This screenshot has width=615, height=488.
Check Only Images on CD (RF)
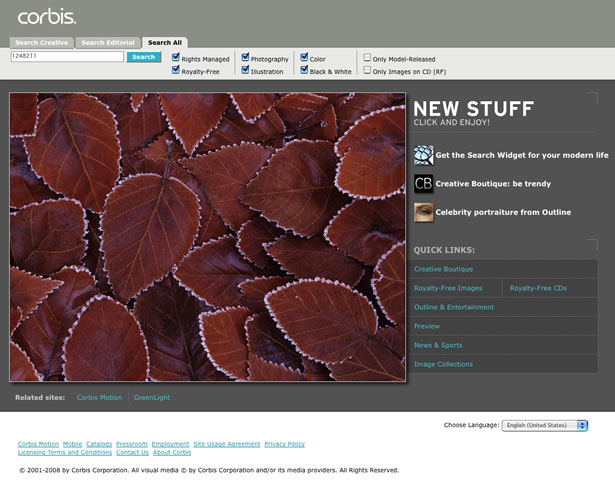pos(367,71)
